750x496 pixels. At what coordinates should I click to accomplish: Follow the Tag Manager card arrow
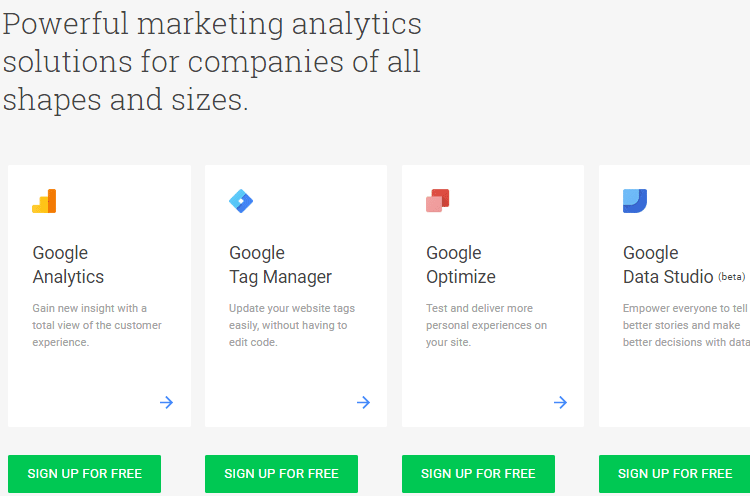[x=364, y=402]
